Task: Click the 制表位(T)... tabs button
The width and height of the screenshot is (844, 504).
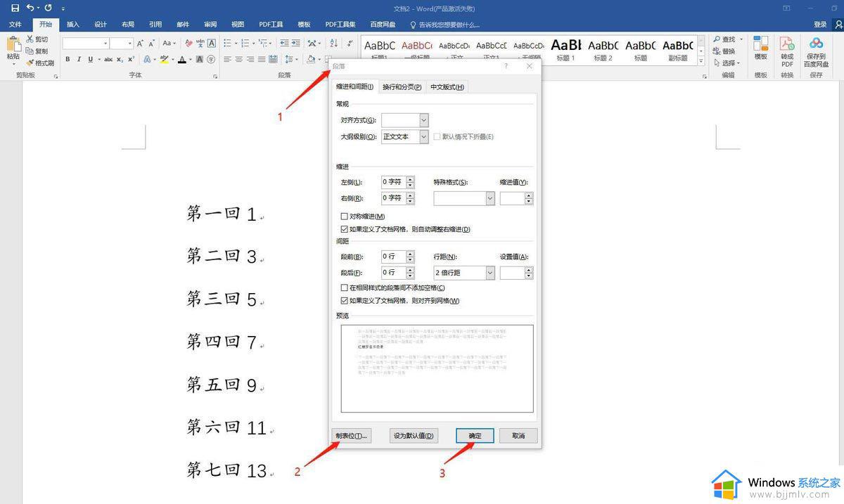Action: pos(351,436)
